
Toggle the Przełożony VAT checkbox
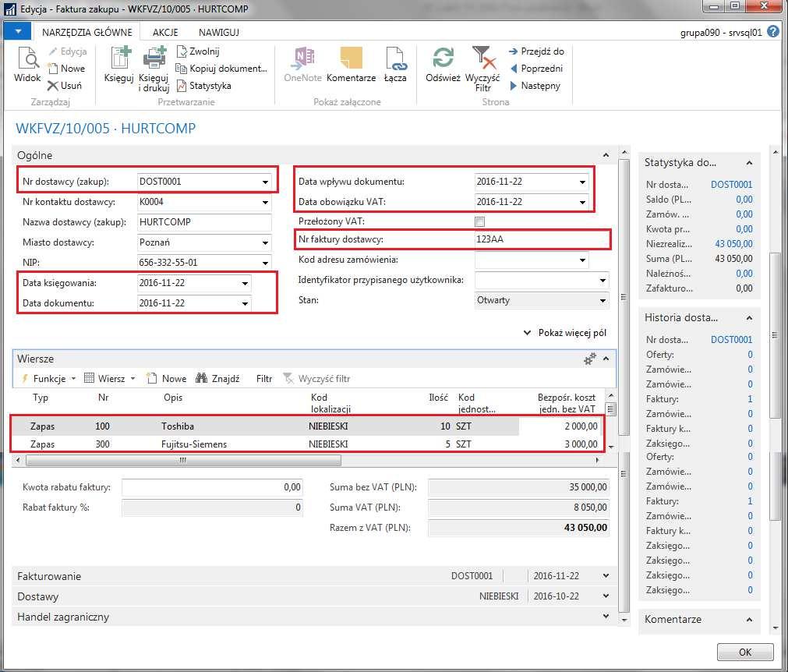tap(480, 221)
